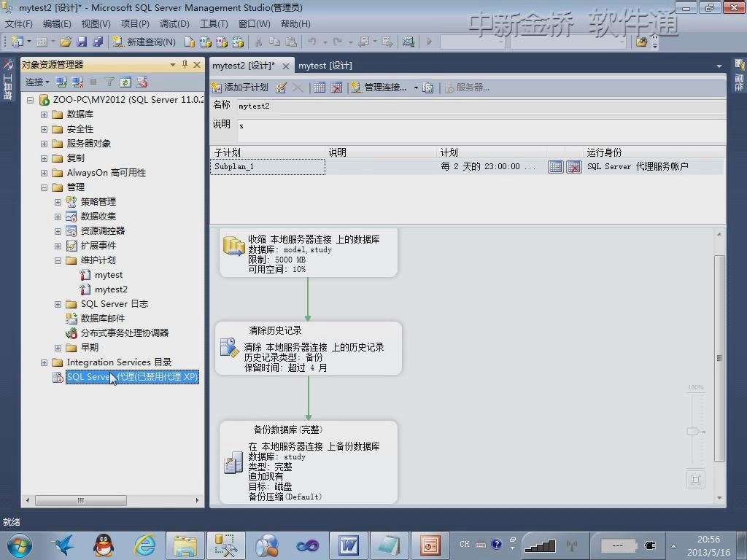Viewport: 747px width, 560px height.
Task: Select the mytest2 maintenance plan
Action: [111, 289]
